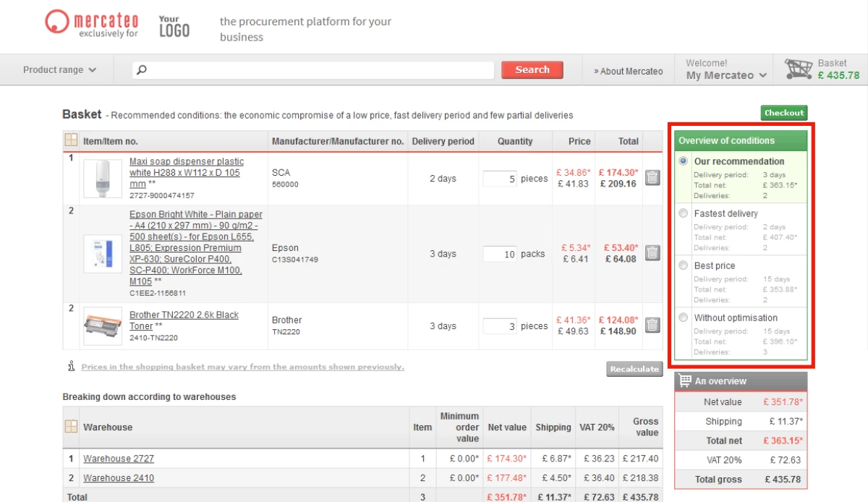The height and width of the screenshot is (502, 868).
Task: Click trash icon for Epson paper row
Action: (652, 253)
